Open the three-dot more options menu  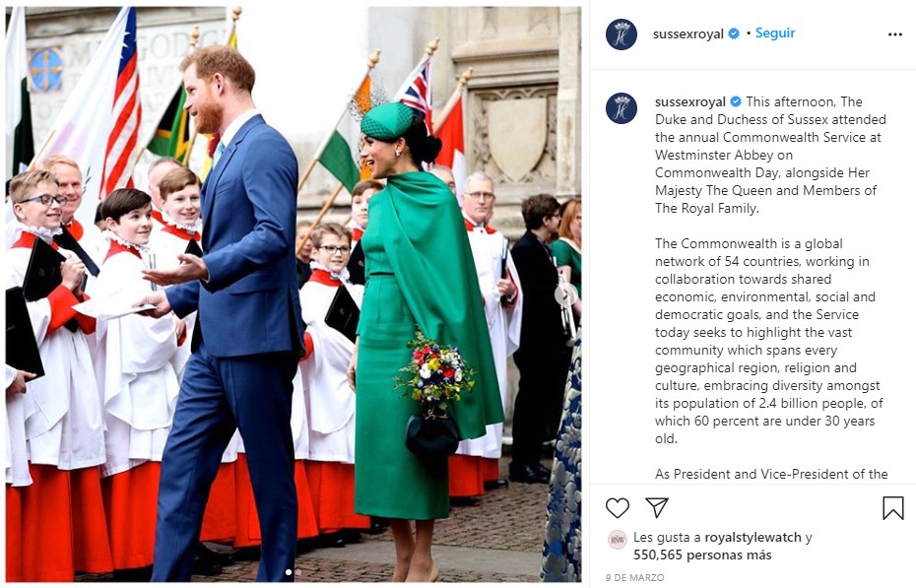pyautogui.click(x=894, y=34)
